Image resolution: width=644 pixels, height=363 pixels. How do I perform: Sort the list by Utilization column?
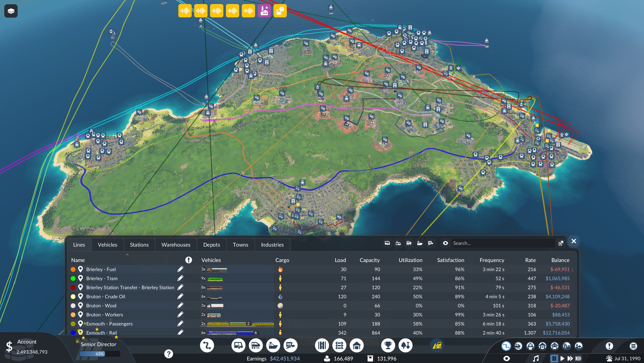410,260
